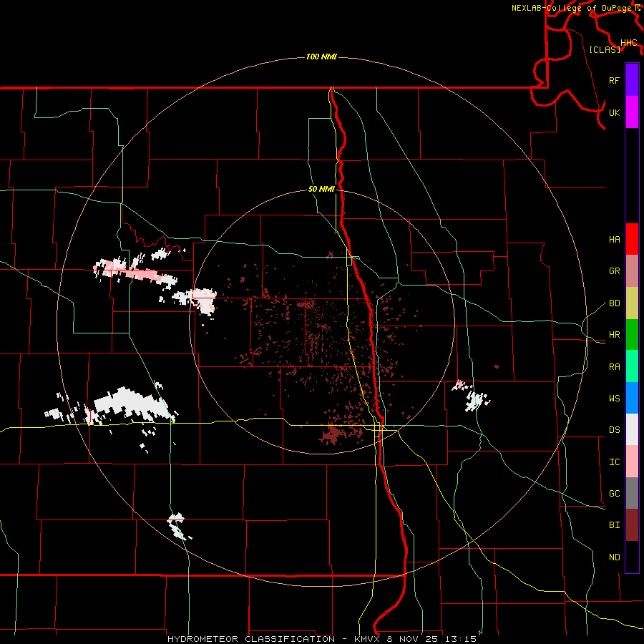Image resolution: width=644 pixels, height=644 pixels.
Task: Click the NEXLAB-College of DuPage credit text
Action: pyautogui.click(x=571, y=8)
